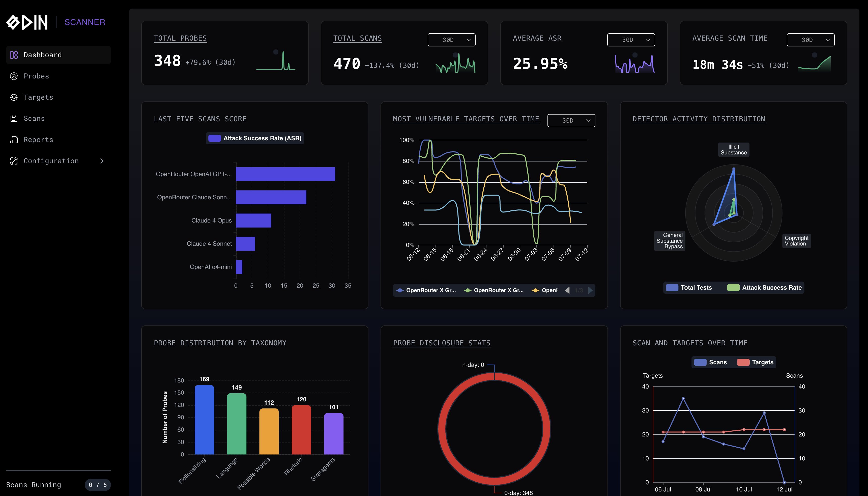Click the Probe Disclosure Stats heading link
Screen dimensions: 868x496
click(442, 343)
